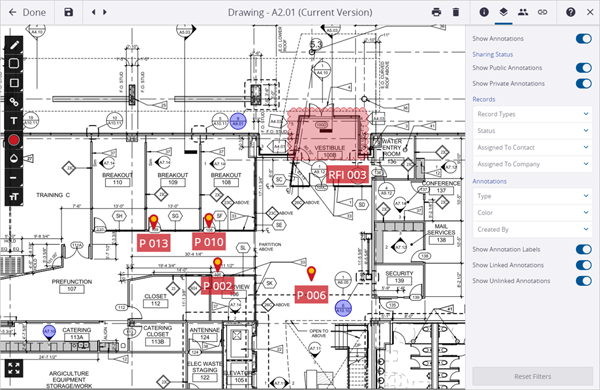Select the rounded rectangle cloud tool
This screenshot has height=390, width=600.
pos(14,64)
